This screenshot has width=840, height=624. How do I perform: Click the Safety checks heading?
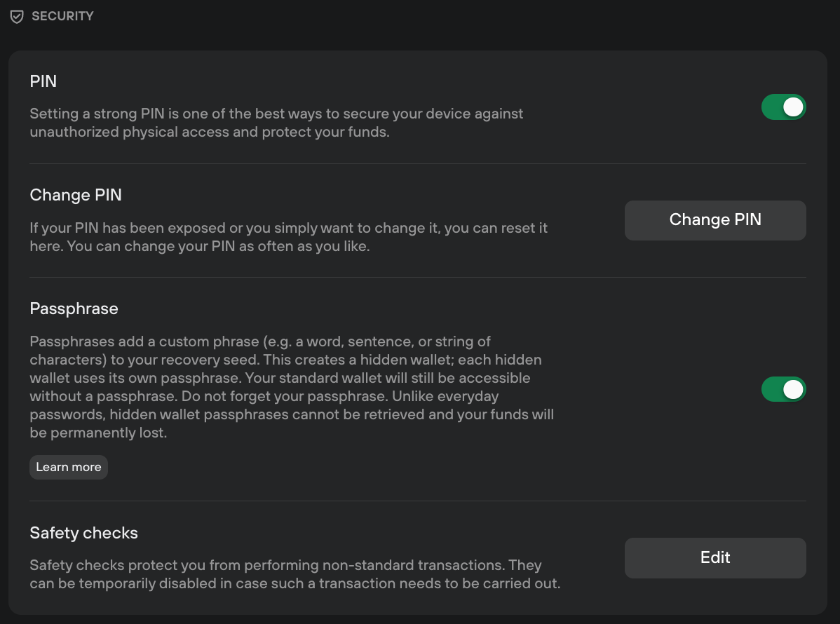(x=83, y=533)
